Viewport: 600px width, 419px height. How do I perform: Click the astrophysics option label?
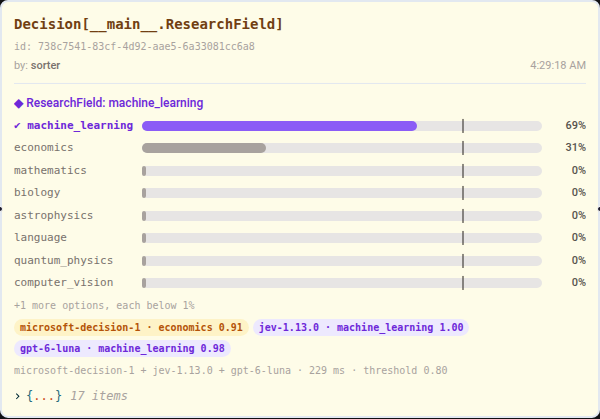click(54, 215)
